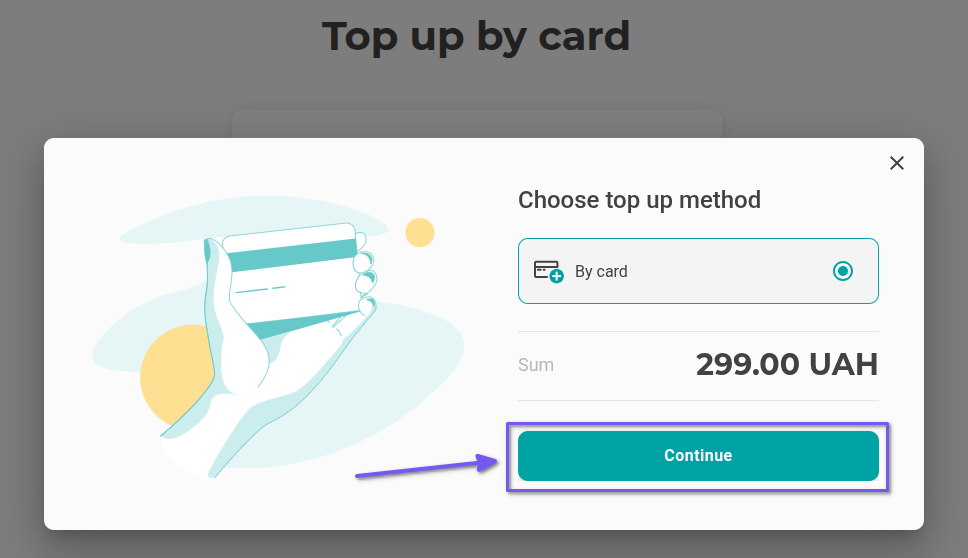Screen dimensions: 968x558
Task: Click the 299.00 UAH sum amount
Action: click(x=786, y=365)
